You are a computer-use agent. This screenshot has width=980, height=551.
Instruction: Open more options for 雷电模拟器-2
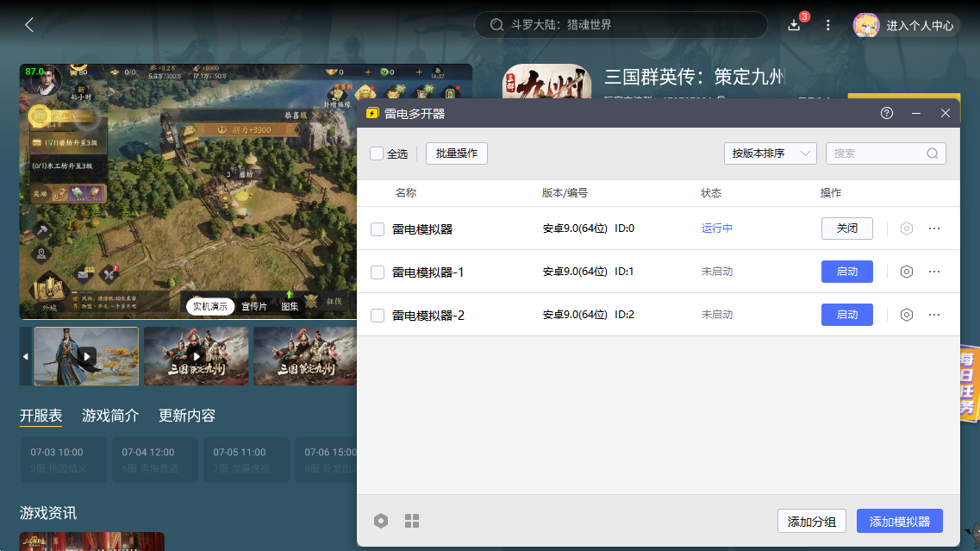(934, 315)
